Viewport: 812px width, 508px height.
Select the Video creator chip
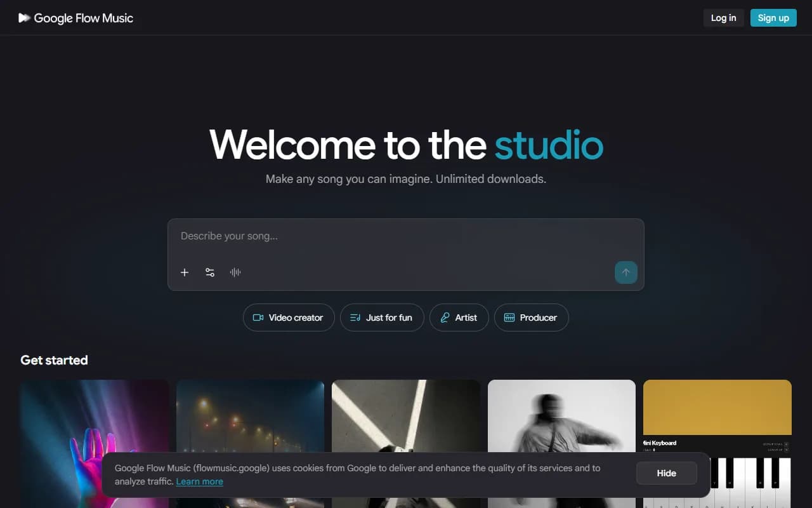[x=289, y=317]
